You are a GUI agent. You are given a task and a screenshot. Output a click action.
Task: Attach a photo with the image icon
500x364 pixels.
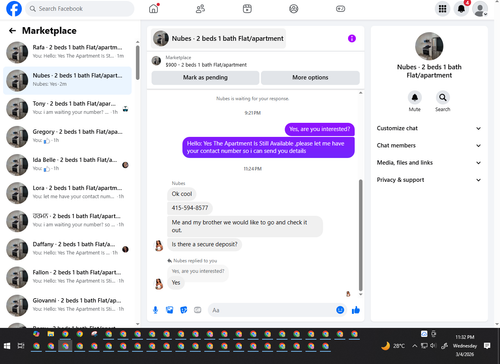click(x=170, y=310)
